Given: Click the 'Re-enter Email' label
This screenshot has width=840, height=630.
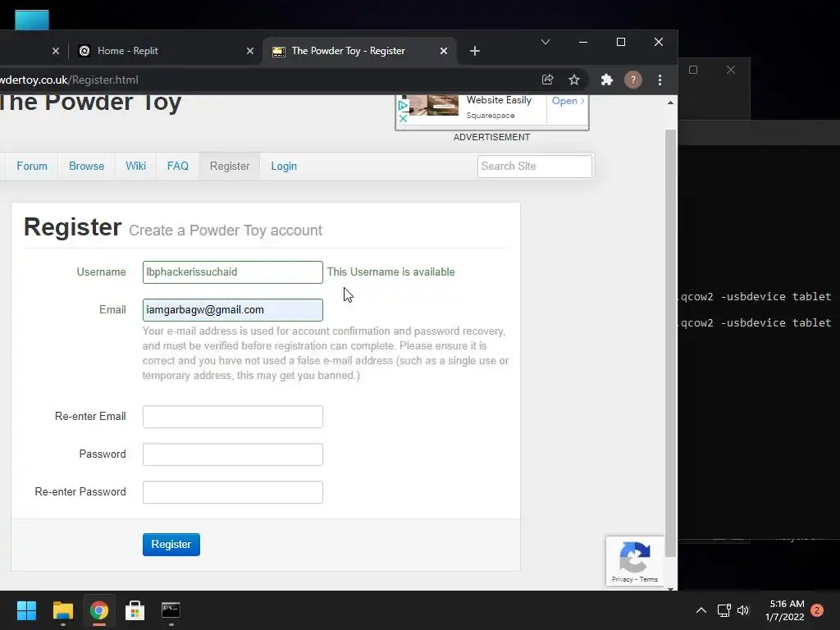Looking at the screenshot, I should pos(90,417).
